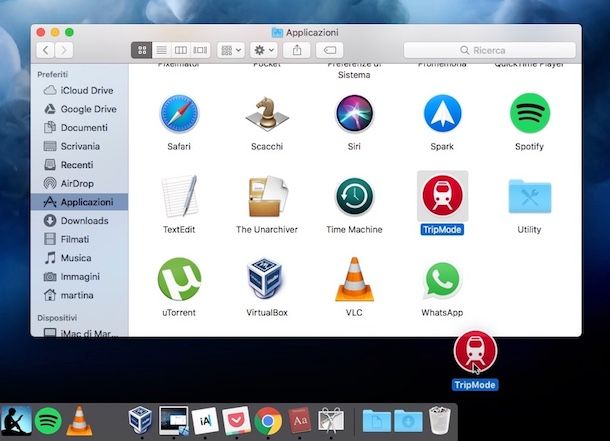610x441 pixels.
Task: Select the Scacchi chess app
Action: coord(267,114)
